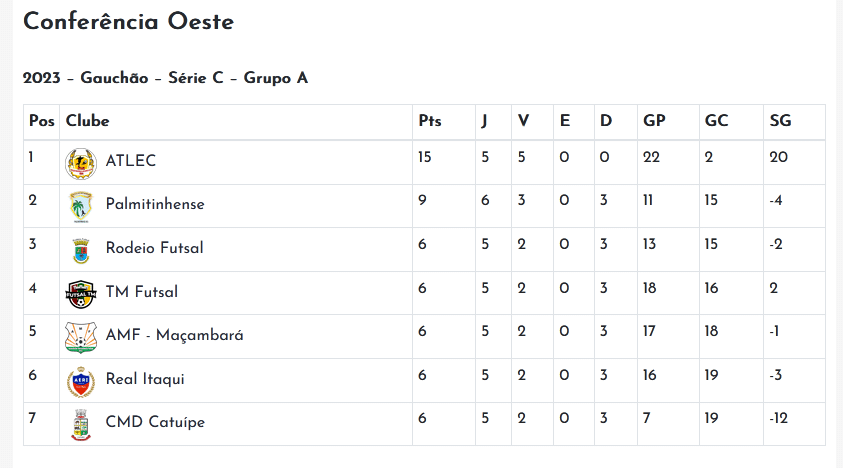Open the Rodeio Futsal crest icon
The height and width of the screenshot is (468, 864).
point(81,251)
